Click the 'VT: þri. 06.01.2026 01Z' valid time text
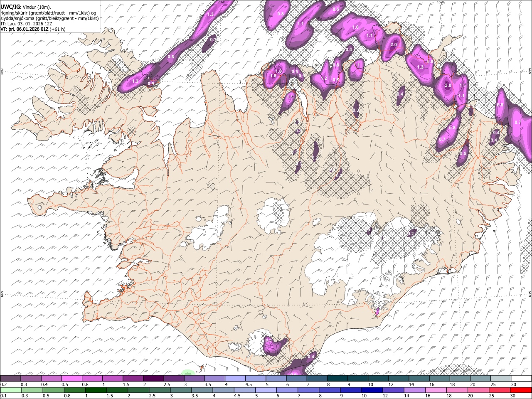The height and width of the screenshot is (399, 532). (x=25, y=29)
